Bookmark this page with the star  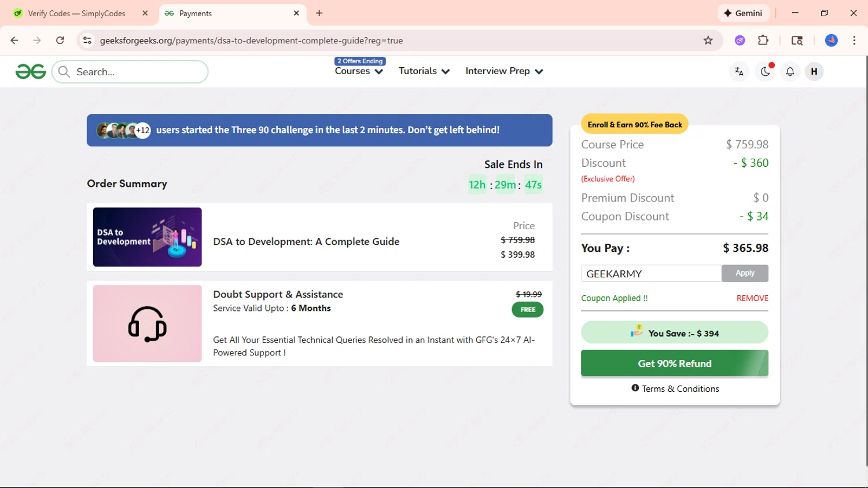tap(708, 41)
